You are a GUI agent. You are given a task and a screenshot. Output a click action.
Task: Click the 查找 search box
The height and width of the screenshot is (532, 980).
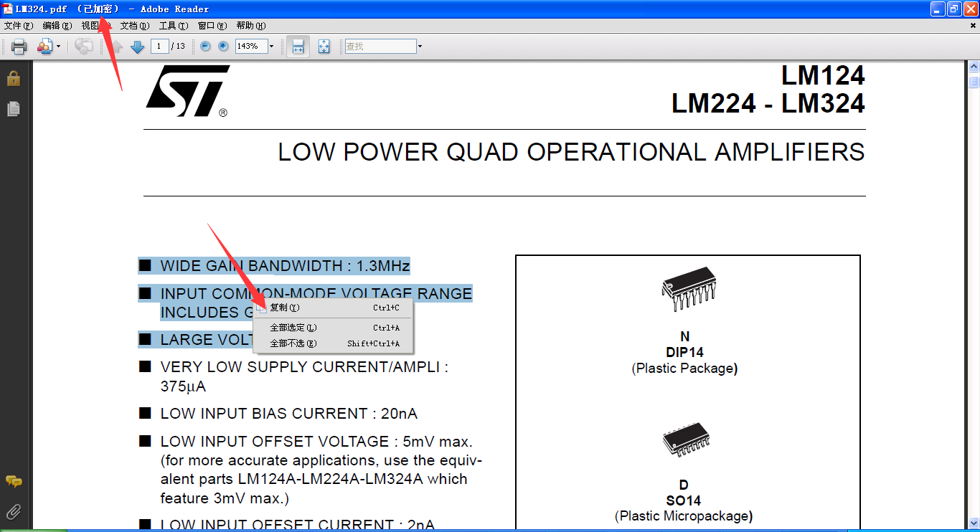(x=380, y=47)
